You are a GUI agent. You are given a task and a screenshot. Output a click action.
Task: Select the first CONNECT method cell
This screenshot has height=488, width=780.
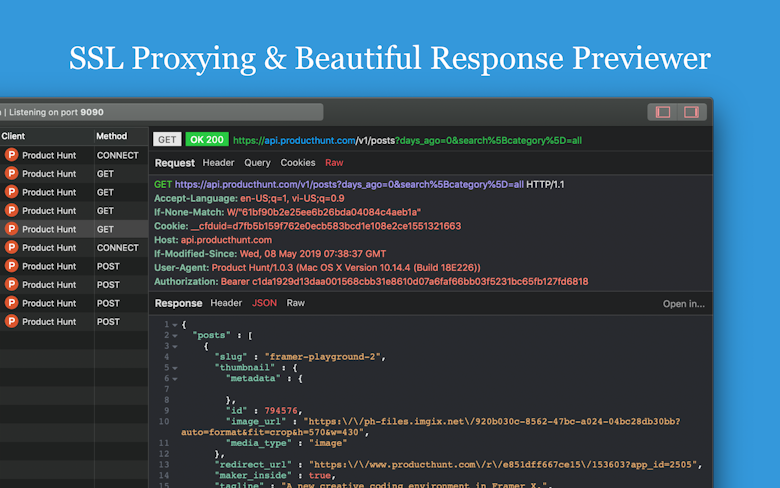click(x=118, y=155)
